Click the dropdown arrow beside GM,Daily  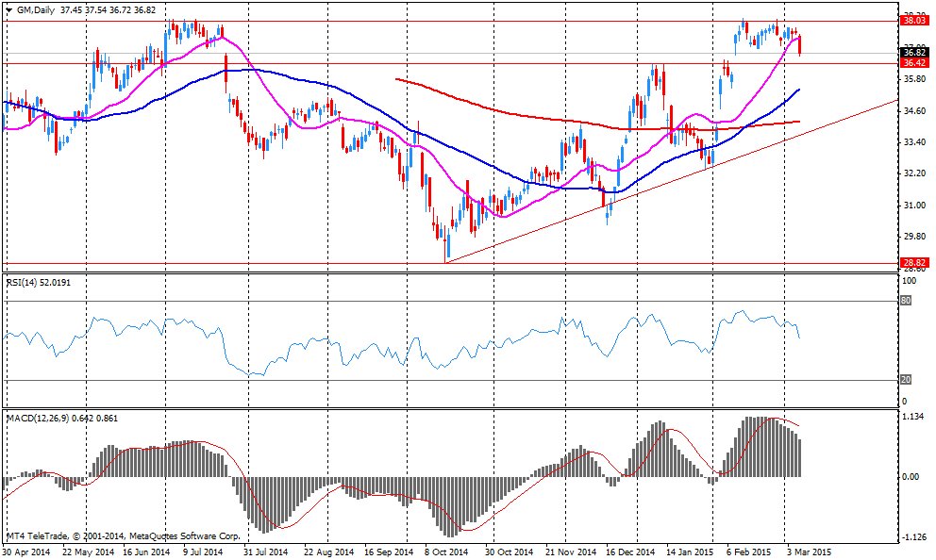point(8,8)
